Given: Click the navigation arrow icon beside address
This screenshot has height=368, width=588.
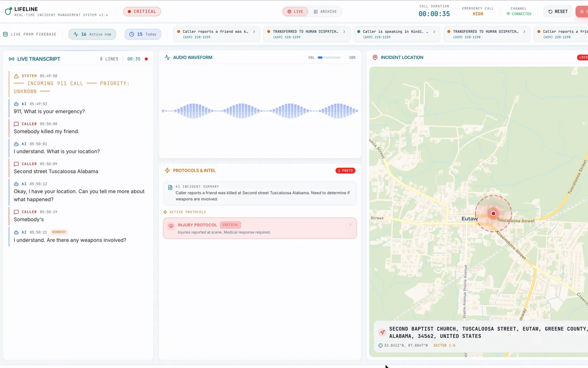Looking at the screenshot, I should 383,332.
